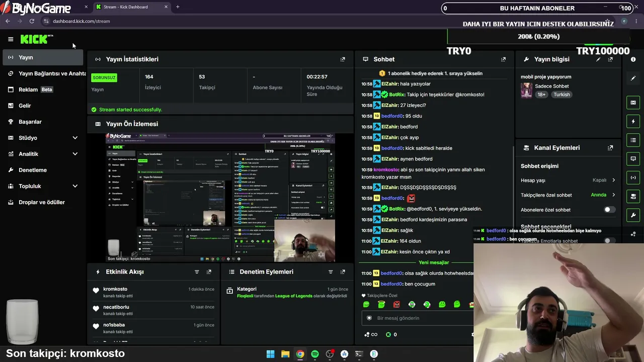
Task: Open Windows Start menu
Action: (x=270, y=354)
